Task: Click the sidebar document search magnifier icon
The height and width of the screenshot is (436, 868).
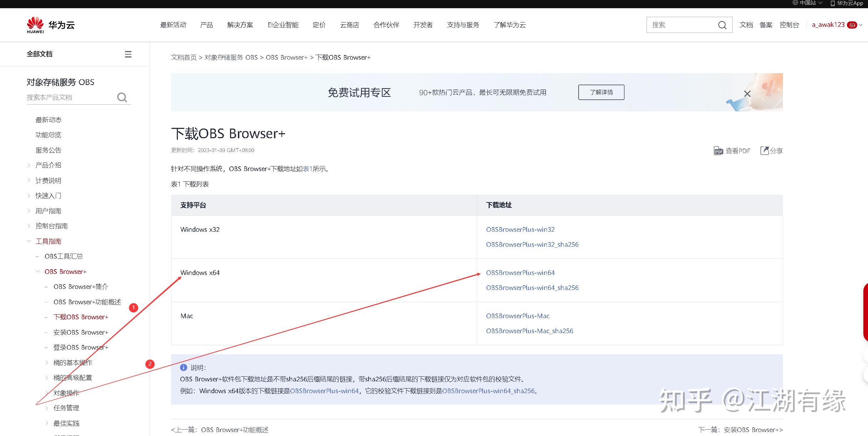Action: 122,97
